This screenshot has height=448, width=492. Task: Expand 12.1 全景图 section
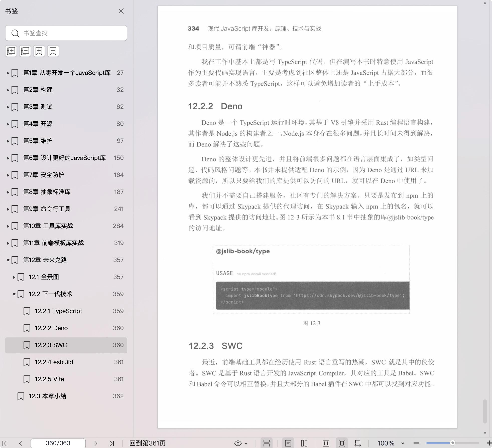click(14, 277)
